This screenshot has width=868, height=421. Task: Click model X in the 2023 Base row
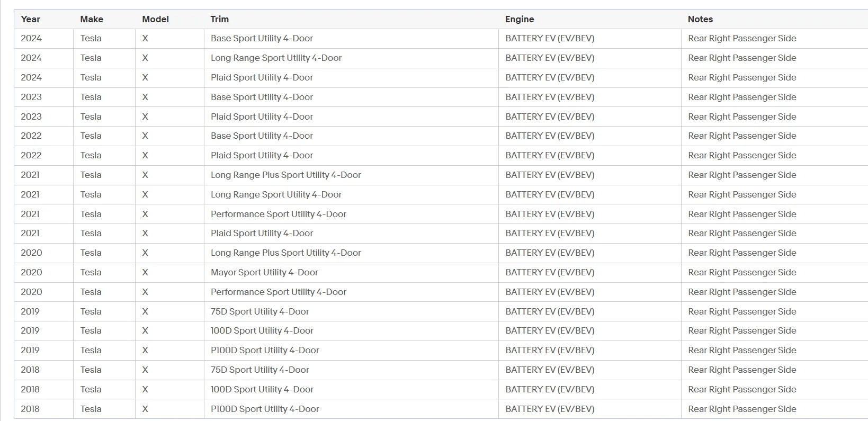pos(145,97)
